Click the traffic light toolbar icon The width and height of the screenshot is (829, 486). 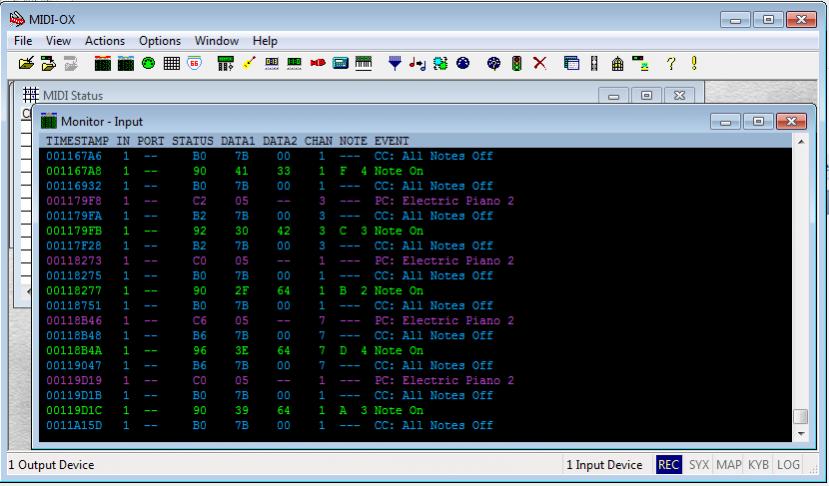coord(517,63)
